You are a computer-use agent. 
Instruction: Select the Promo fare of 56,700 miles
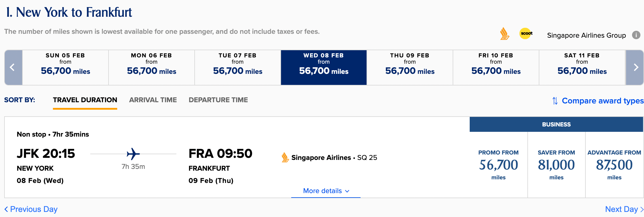[498, 164]
